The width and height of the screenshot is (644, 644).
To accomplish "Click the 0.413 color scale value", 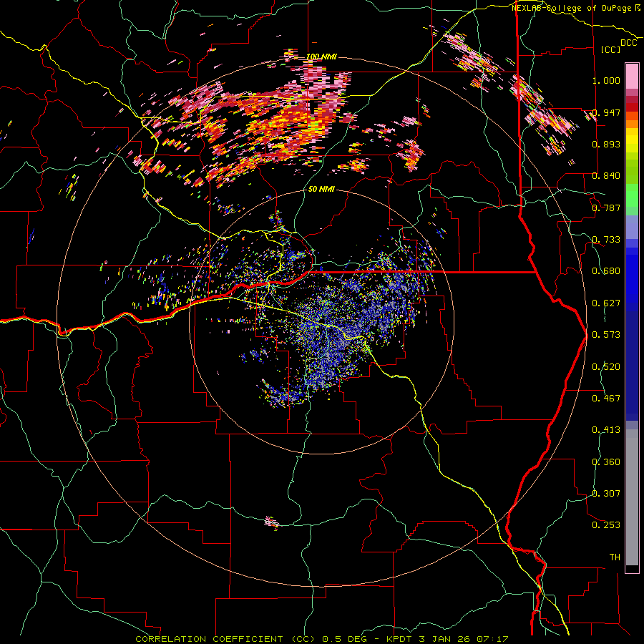I will point(606,430).
